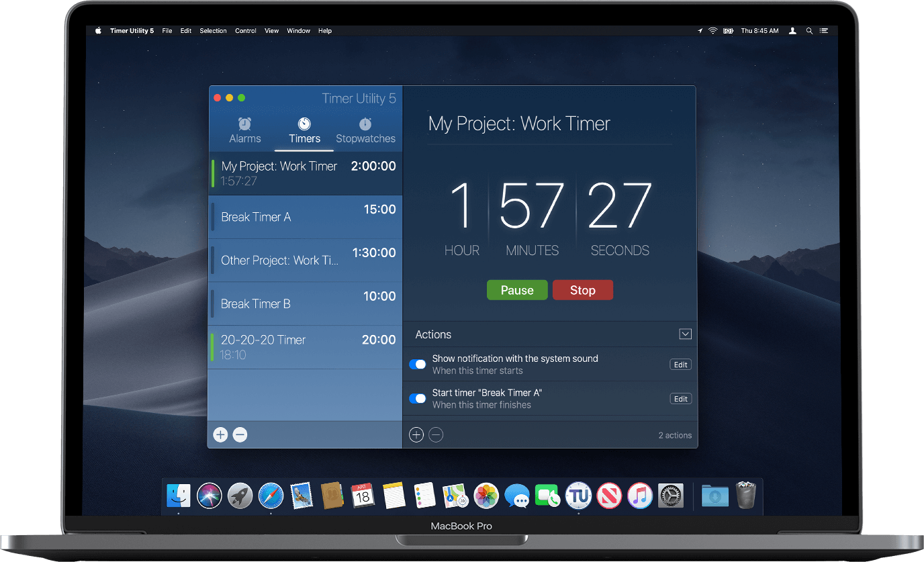
Task: Remove action using the minus icon in Actions
Action: [436, 435]
